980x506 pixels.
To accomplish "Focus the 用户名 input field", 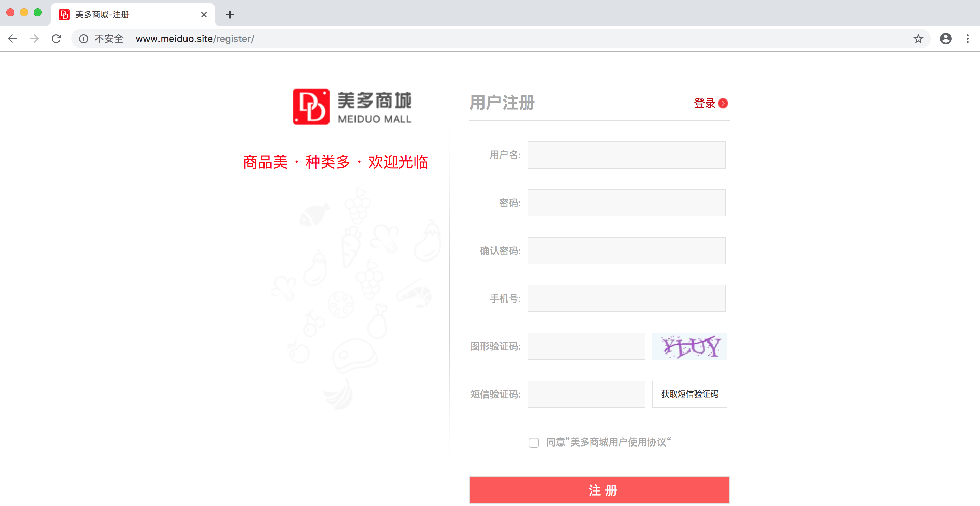I will tap(626, 155).
